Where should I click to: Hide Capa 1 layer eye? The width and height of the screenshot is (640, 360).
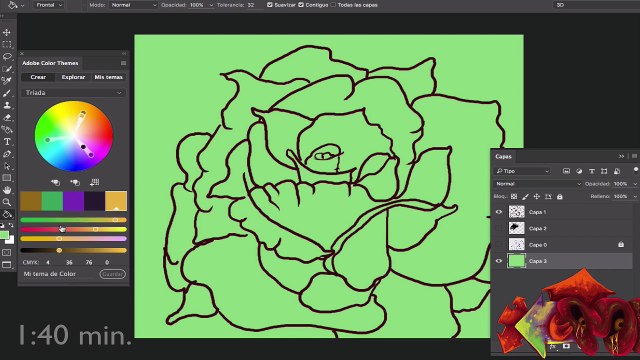(x=499, y=212)
